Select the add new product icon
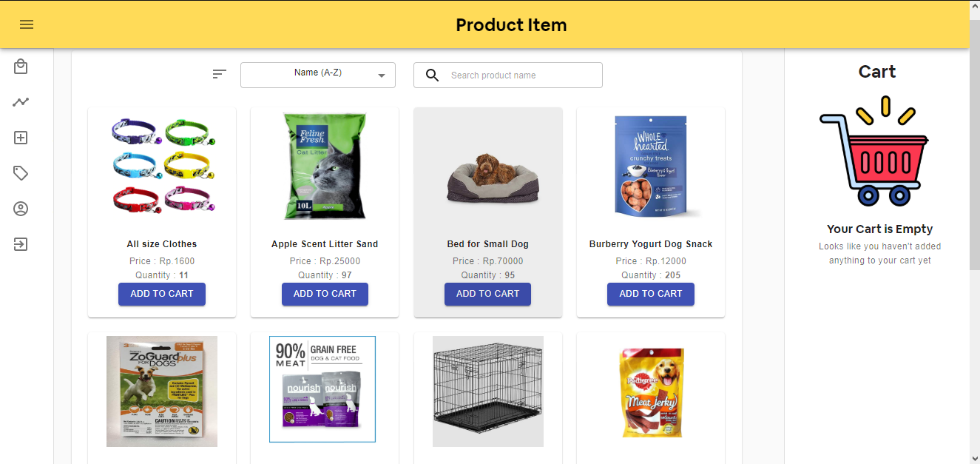The width and height of the screenshot is (980, 464). (x=20, y=137)
